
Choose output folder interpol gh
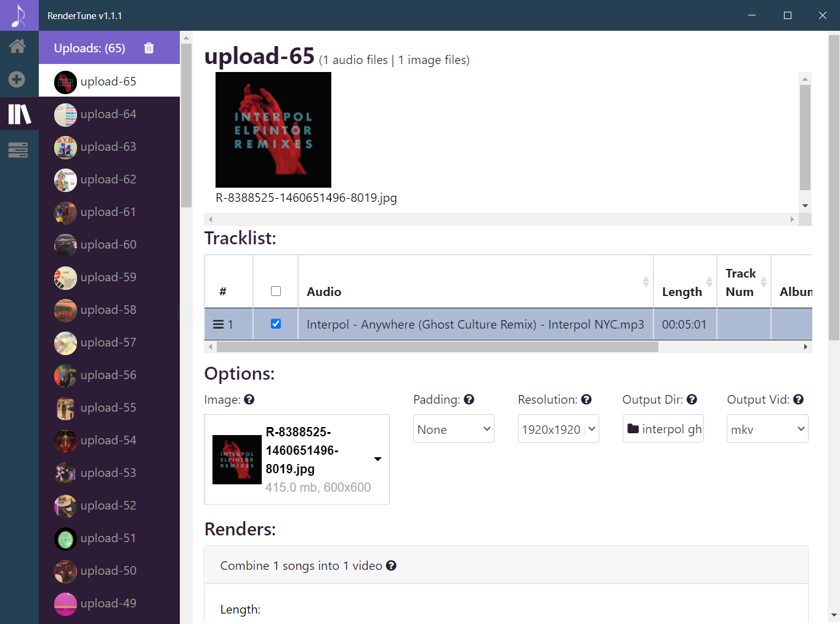(663, 429)
